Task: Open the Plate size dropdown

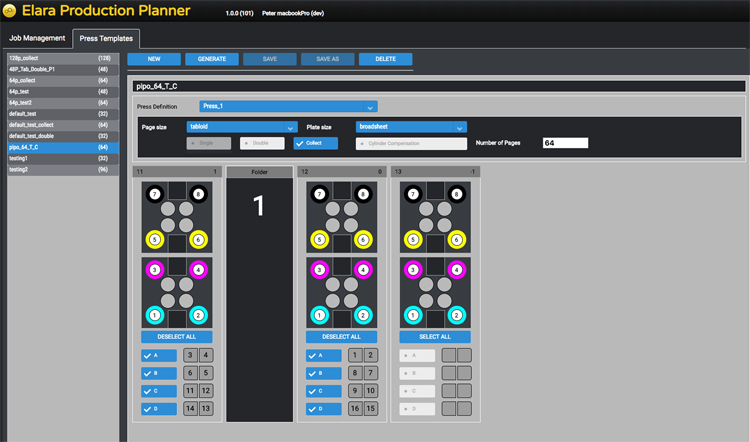Action: click(411, 127)
